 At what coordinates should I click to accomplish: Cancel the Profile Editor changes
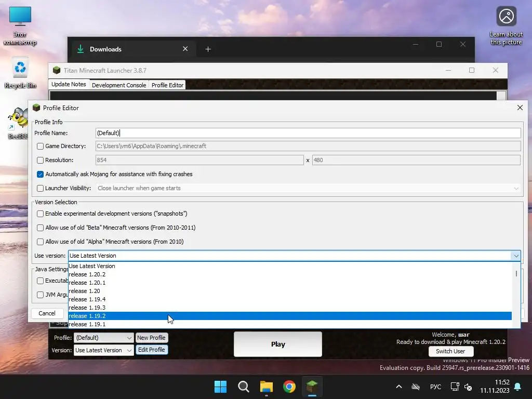[x=47, y=313]
